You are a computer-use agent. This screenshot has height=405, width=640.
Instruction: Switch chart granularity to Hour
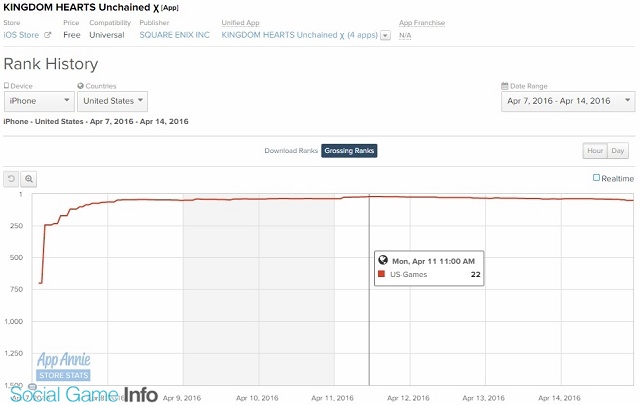click(594, 150)
